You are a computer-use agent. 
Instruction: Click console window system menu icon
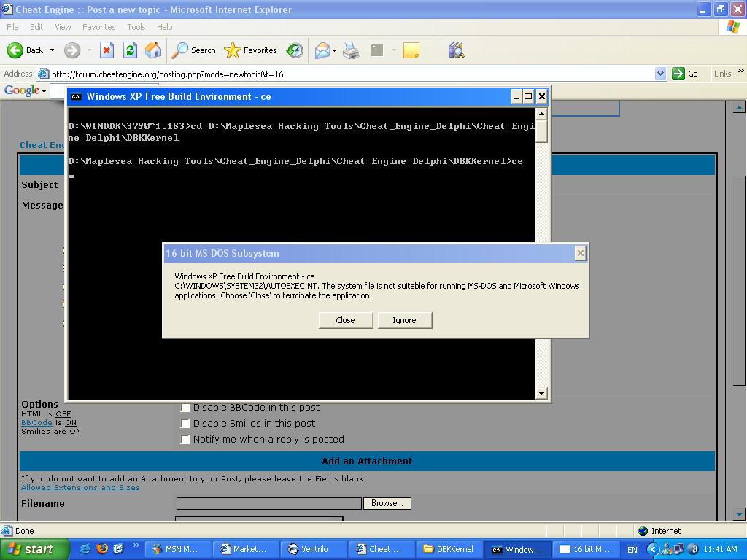(x=76, y=97)
